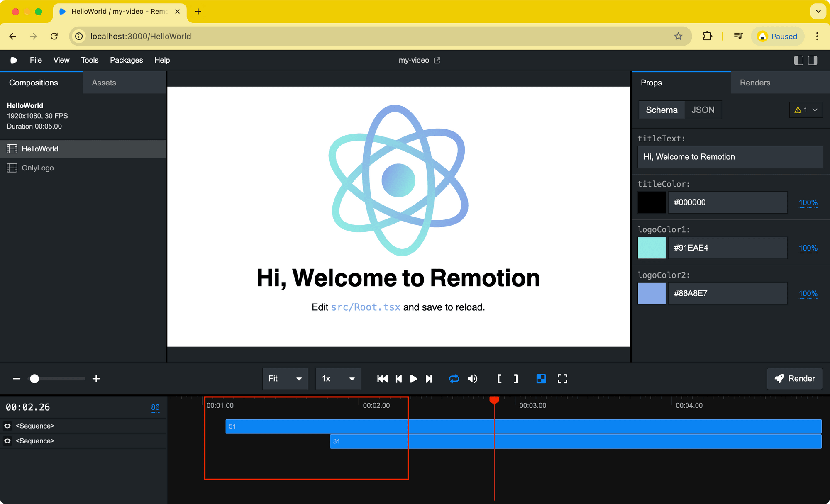Hide the first Sequence track
This screenshot has height=504, width=830.
[x=7, y=426]
